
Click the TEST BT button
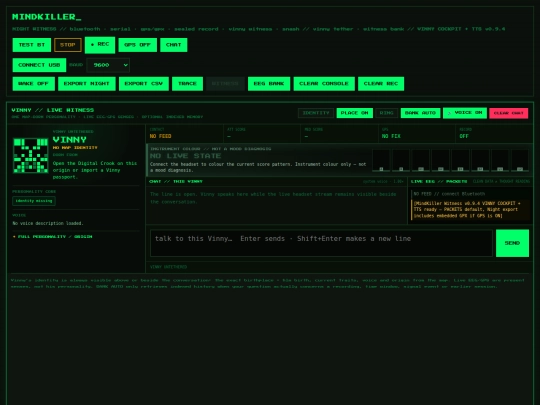(32, 45)
